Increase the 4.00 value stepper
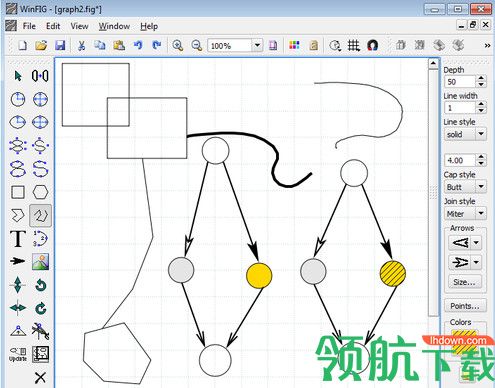Screen dimensions: 495x388 pyautogui.click(x=481, y=157)
